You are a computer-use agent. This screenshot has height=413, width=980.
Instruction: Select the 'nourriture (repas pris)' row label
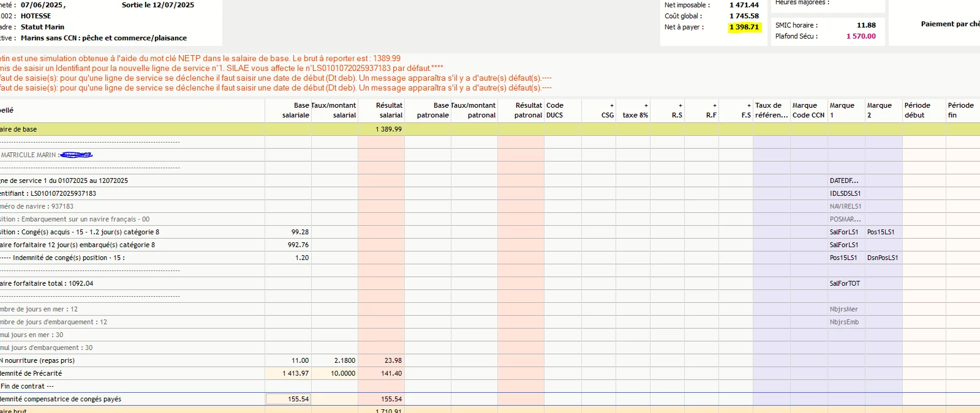[x=37, y=360]
